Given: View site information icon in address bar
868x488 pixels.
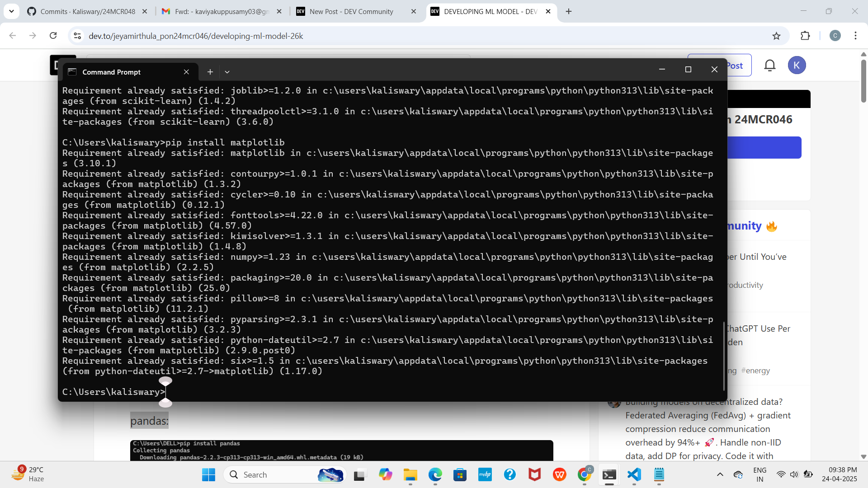Looking at the screenshot, I should (77, 36).
